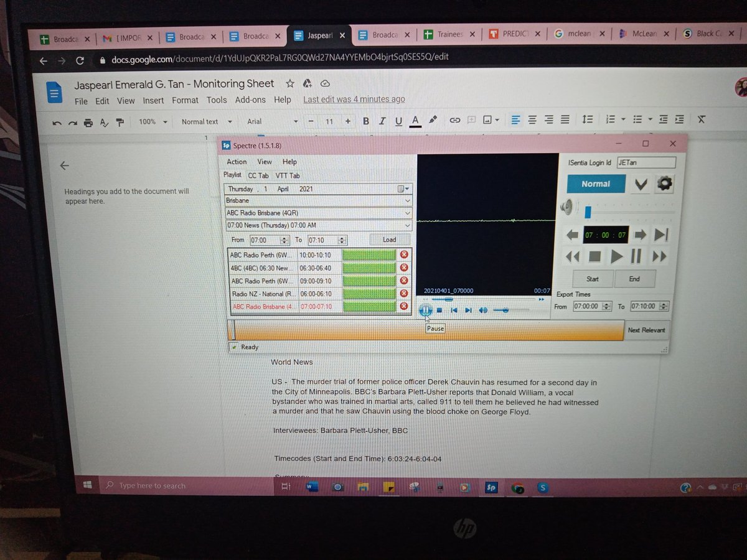Open the Action menu in Spectre
This screenshot has width=747, height=560.
(x=236, y=161)
